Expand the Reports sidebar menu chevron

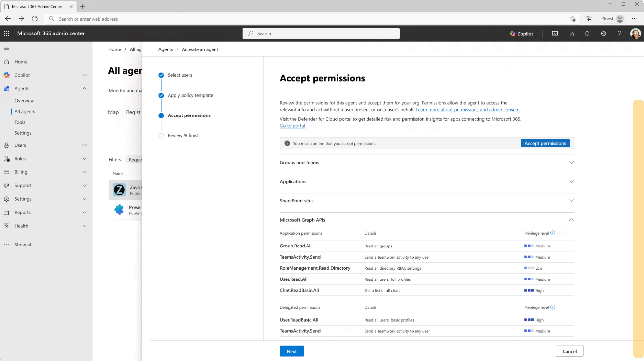click(85, 213)
